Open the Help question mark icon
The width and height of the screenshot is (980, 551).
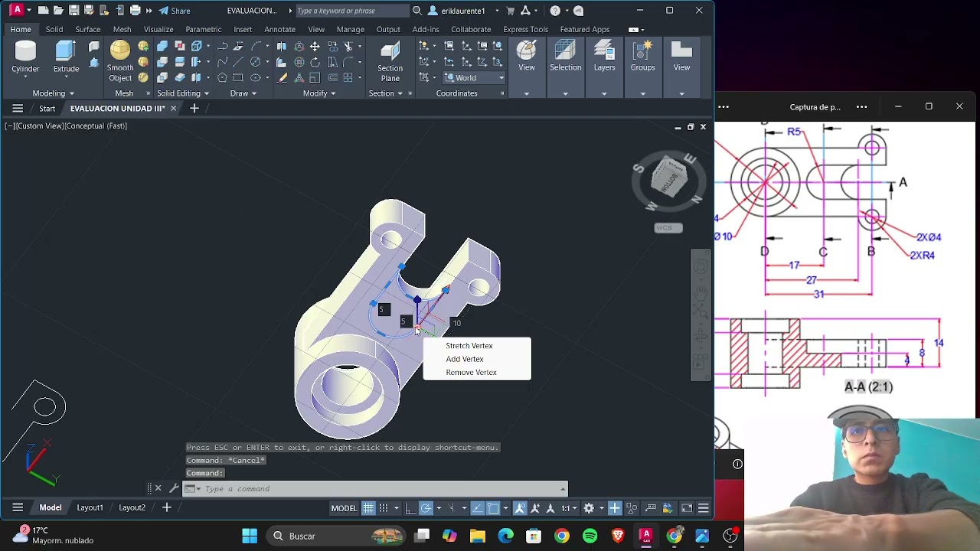(555, 11)
